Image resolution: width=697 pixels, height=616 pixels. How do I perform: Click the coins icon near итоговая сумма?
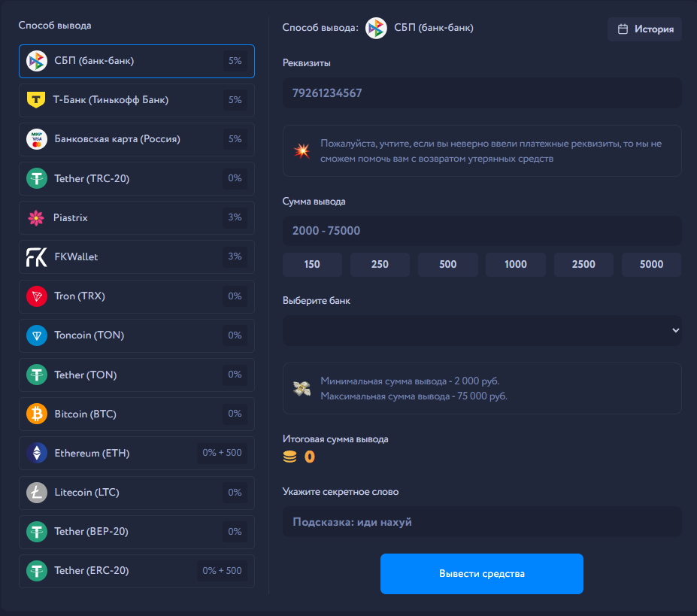(289, 455)
